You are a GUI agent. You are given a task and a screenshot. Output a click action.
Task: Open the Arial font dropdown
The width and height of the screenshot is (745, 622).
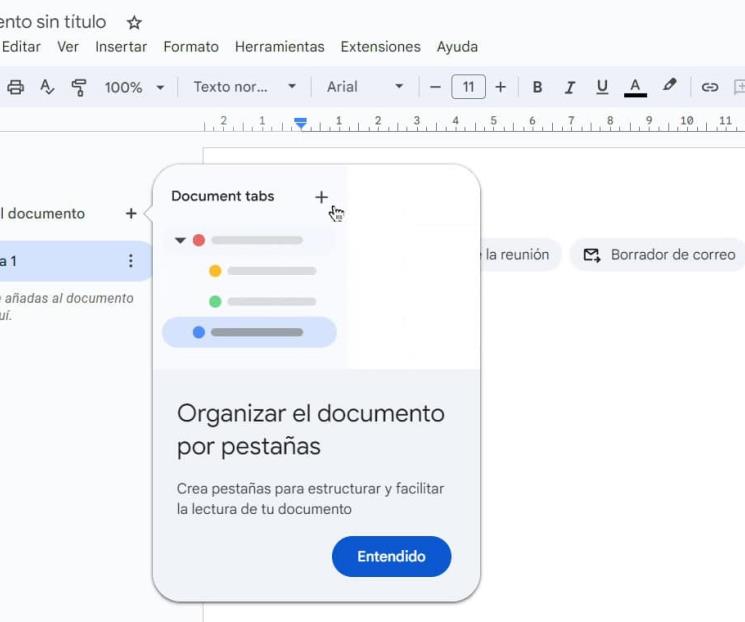(365, 87)
